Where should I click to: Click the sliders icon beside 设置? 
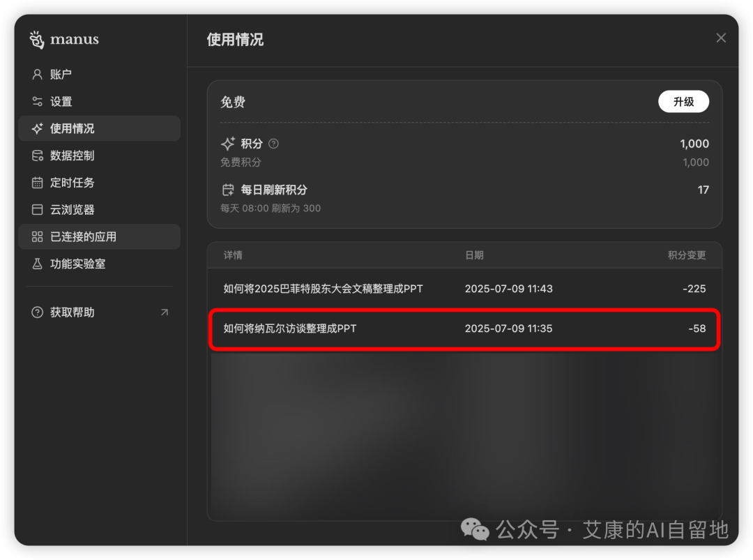[37, 101]
